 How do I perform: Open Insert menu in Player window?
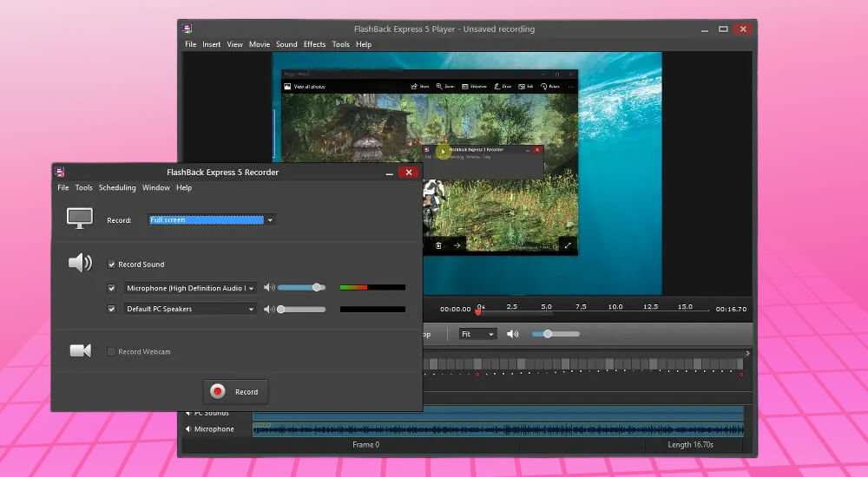pos(212,44)
